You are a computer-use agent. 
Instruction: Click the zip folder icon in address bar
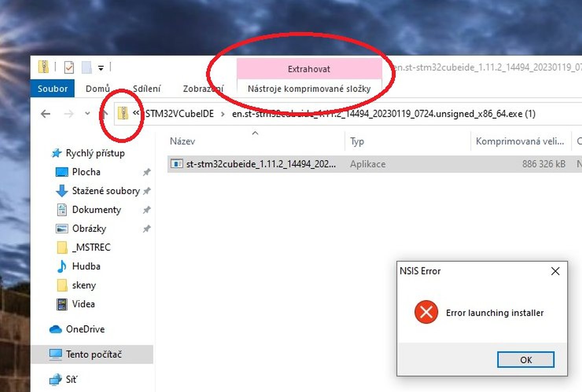pos(123,113)
